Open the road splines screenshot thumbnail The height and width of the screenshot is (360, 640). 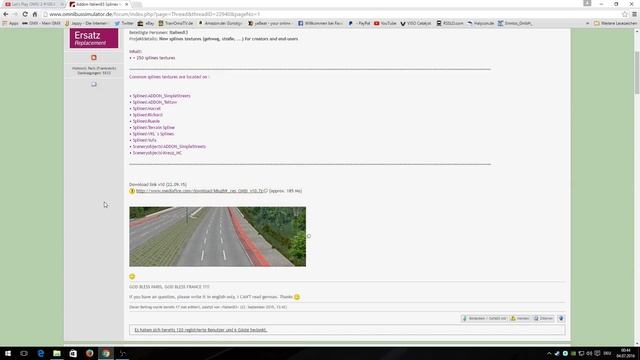click(218, 237)
